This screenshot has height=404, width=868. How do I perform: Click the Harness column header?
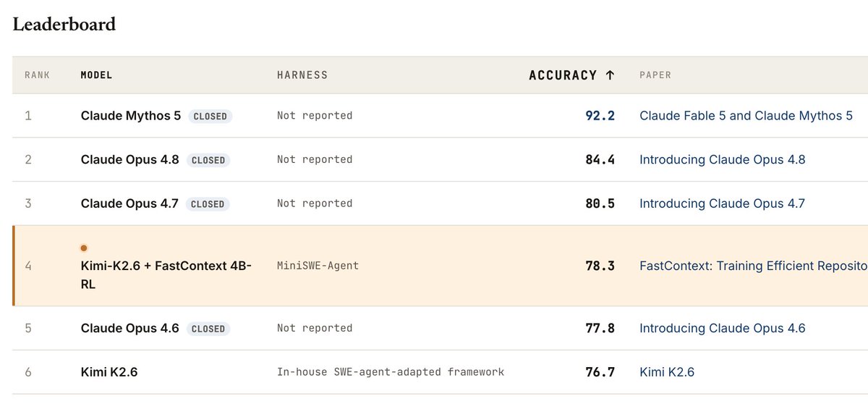click(302, 75)
